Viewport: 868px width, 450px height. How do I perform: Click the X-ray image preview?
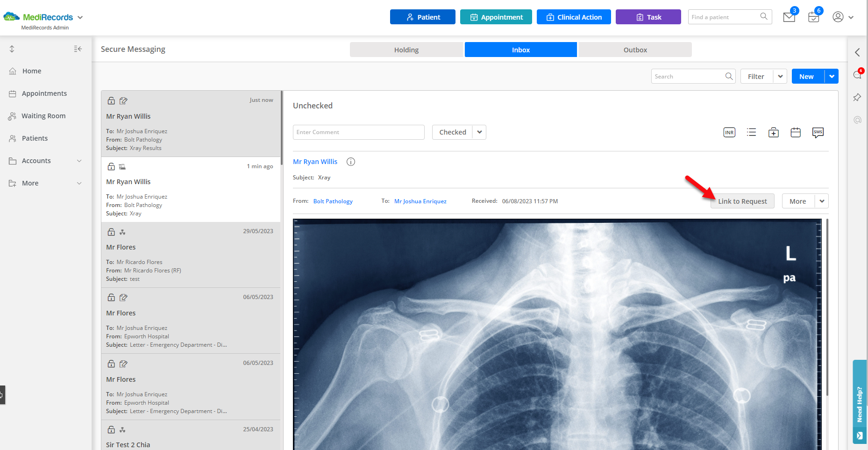click(x=557, y=335)
